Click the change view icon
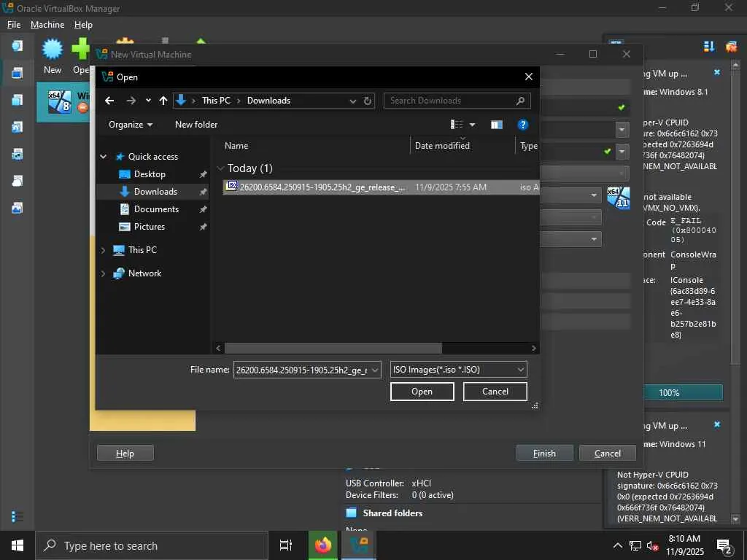The height and width of the screenshot is (560, 747). pyautogui.click(x=457, y=125)
